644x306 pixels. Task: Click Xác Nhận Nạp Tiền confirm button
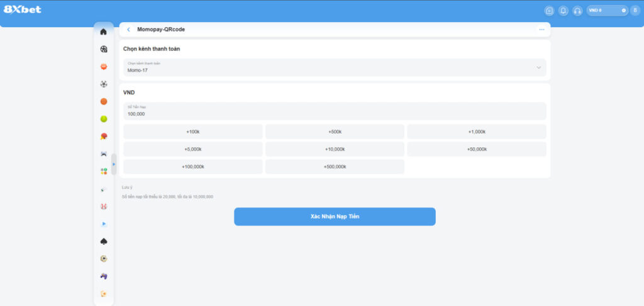[x=335, y=217]
